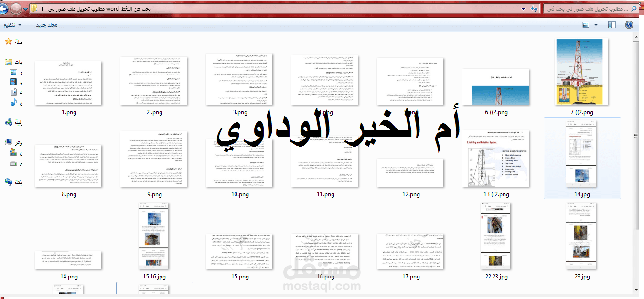Click the file name 12.png
Image resolution: width=644 pixels, height=299 pixels.
pos(411,194)
